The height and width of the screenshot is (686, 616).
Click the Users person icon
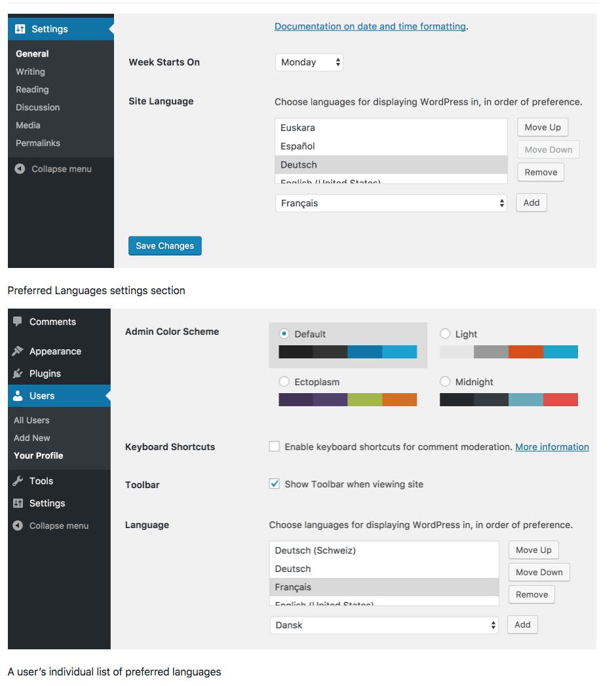[x=18, y=396]
